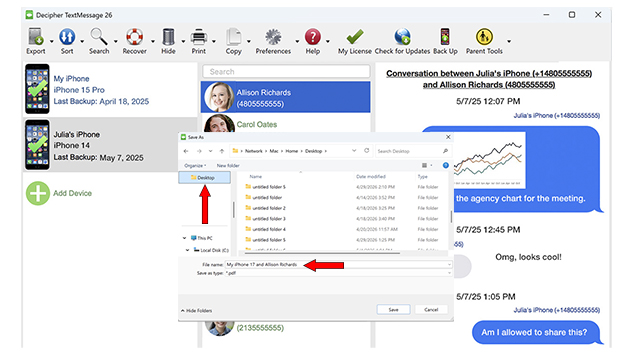Close the Save As dialog
640x360 pixels.
448,137
